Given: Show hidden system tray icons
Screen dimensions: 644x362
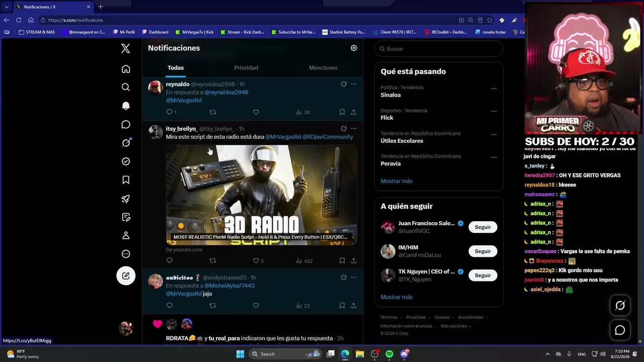Looking at the screenshot, I should (x=548, y=354).
